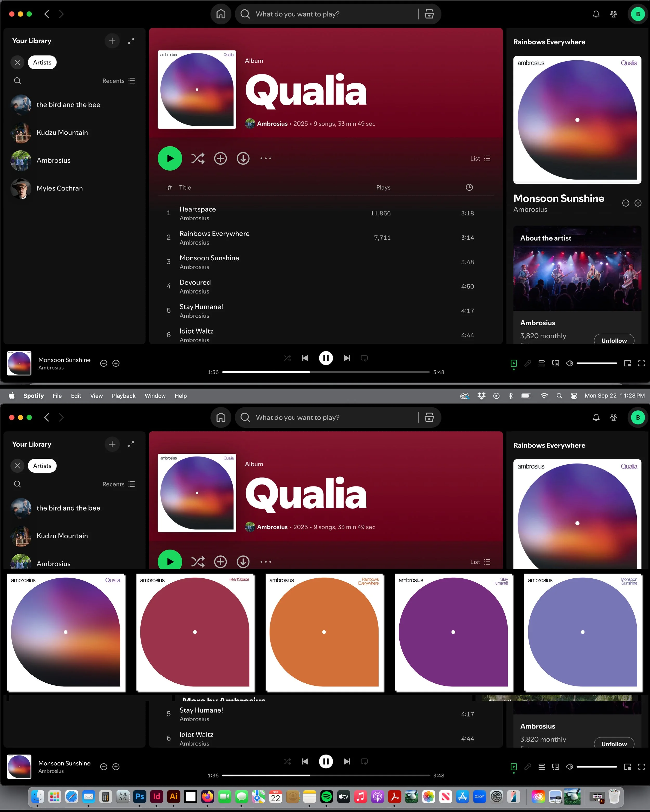The width and height of the screenshot is (650, 812).
Task: Open Friend Activity icon in upper window
Action: pyautogui.click(x=613, y=14)
